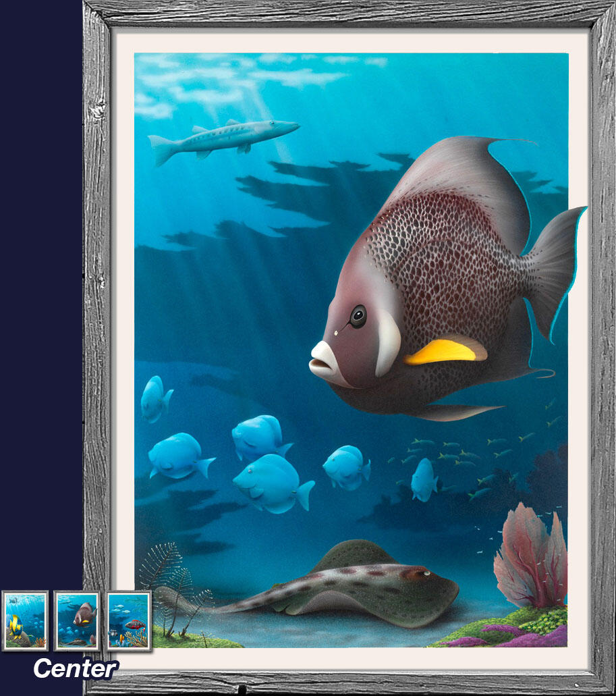
Task: Click the "Center" caption label
Action: pos(76,668)
